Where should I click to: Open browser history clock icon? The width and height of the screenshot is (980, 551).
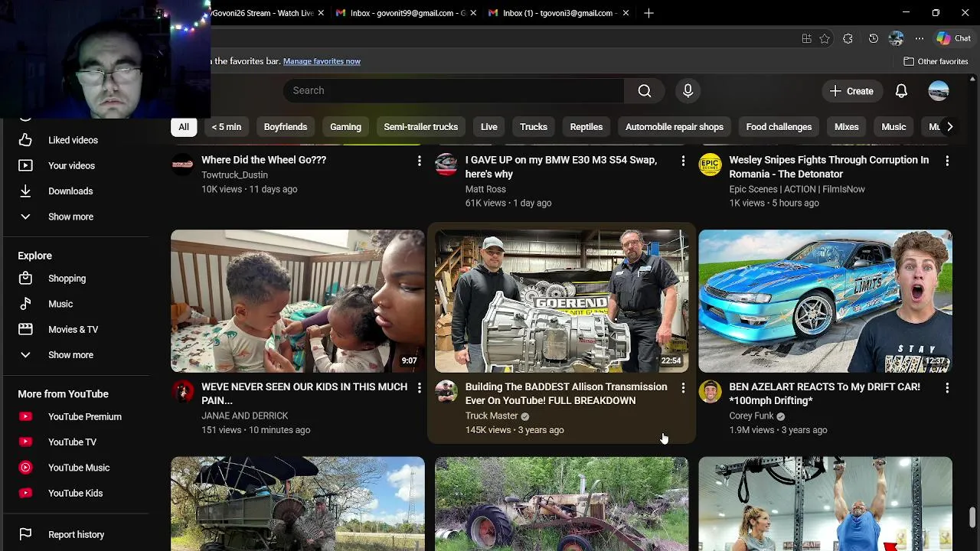(x=873, y=38)
